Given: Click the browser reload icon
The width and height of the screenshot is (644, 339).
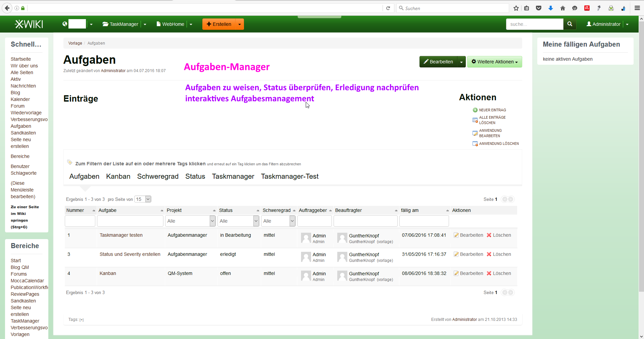Looking at the screenshot, I should coord(388,8).
